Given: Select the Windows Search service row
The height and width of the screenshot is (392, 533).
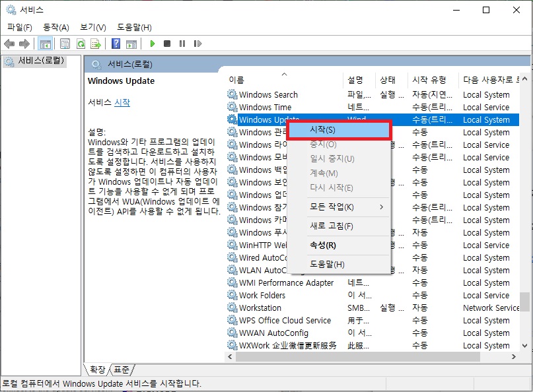Looking at the screenshot, I should pyautogui.click(x=373, y=94).
